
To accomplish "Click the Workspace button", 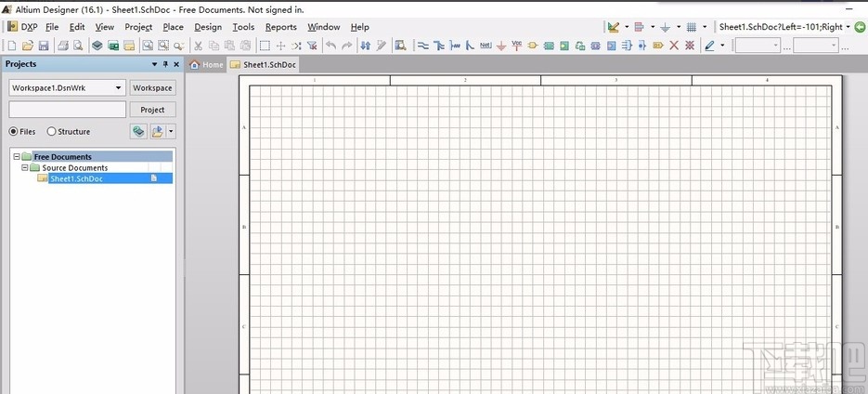I will click(153, 87).
